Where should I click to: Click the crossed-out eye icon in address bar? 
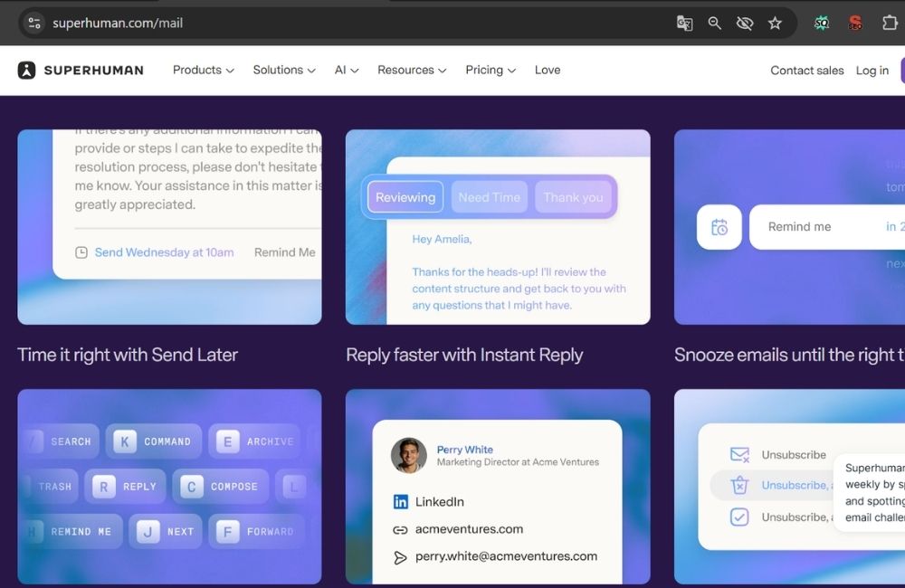click(x=745, y=24)
